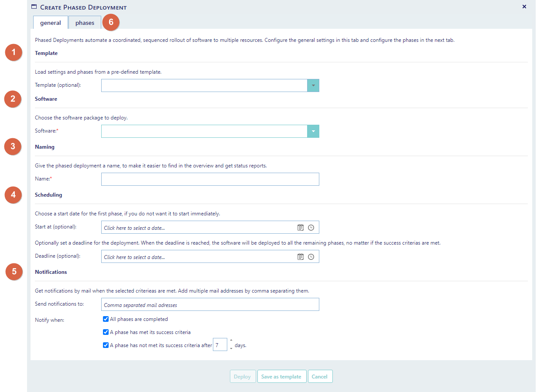
Task: Open time picker for Deadline field
Action: click(x=311, y=257)
